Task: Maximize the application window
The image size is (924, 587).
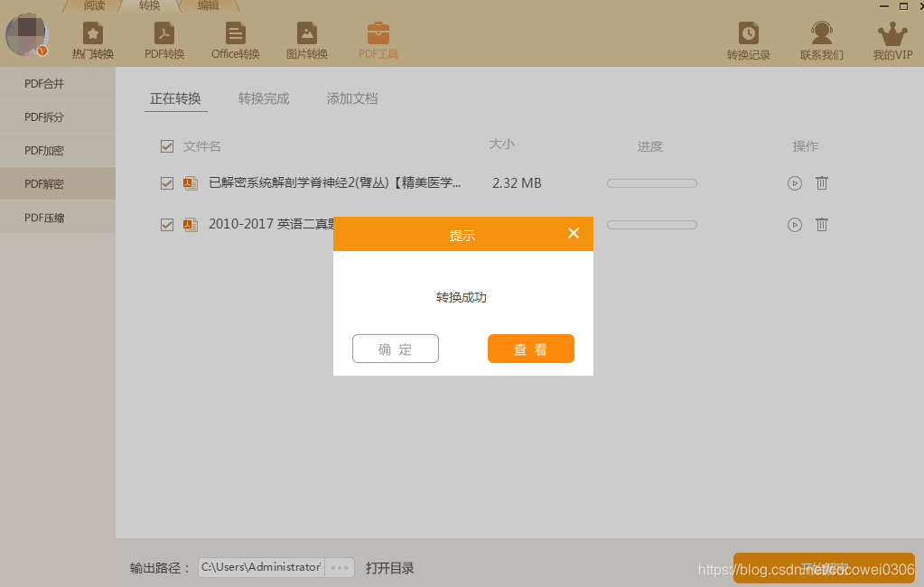Action: click(903, 6)
